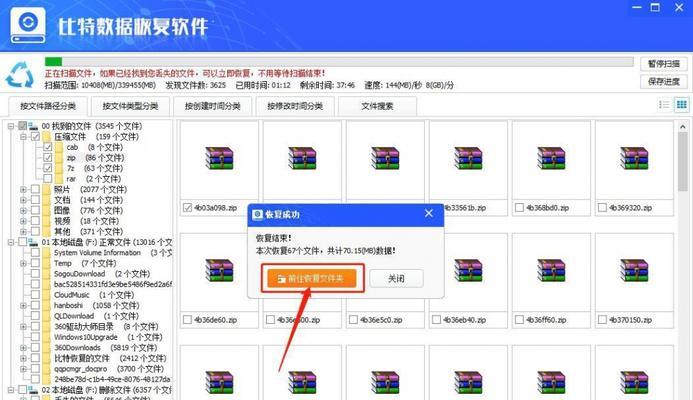Check the 图像 folder checkbox

point(35,210)
